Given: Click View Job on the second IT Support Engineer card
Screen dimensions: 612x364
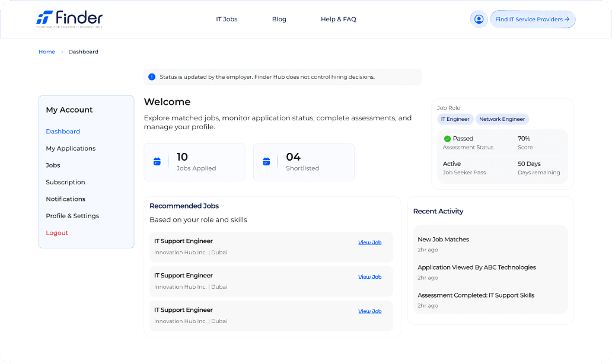Looking at the screenshot, I should 369,277.
